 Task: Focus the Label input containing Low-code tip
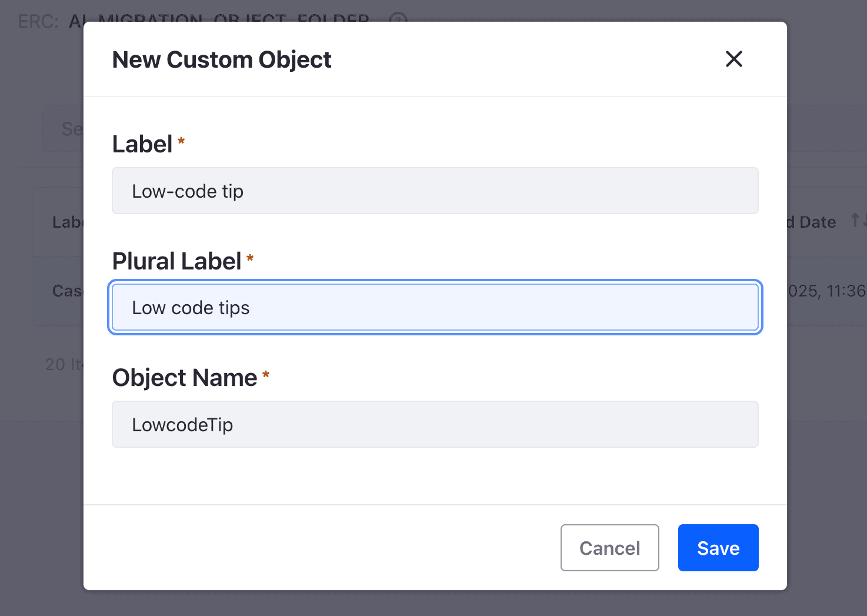coord(435,191)
